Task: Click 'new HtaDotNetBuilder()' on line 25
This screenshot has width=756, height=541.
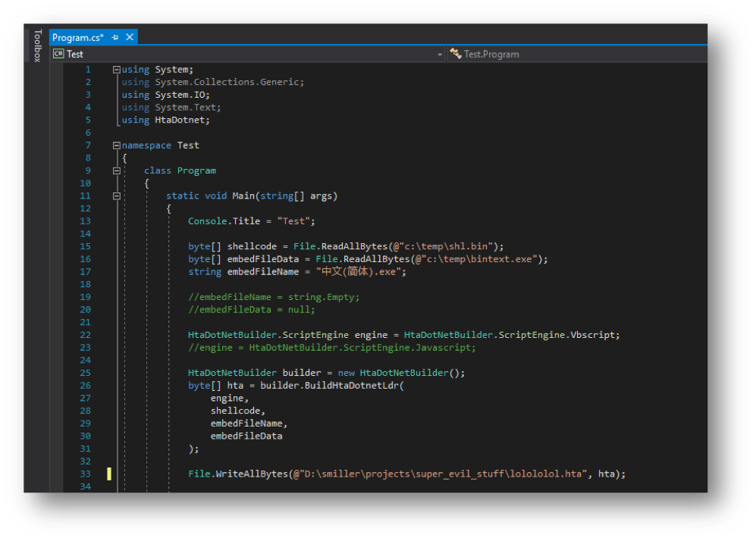Action: (x=400, y=373)
